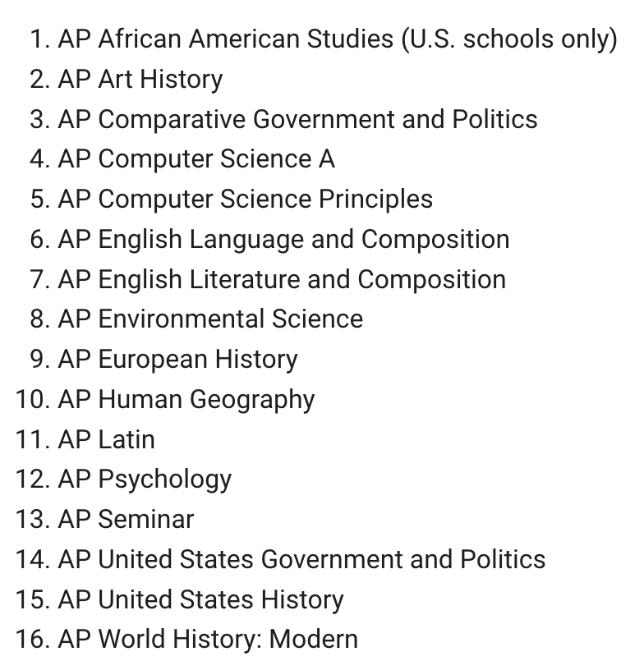Select AP Computer Science A item
The width and height of the screenshot is (644, 670).
click(x=196, y=159)
